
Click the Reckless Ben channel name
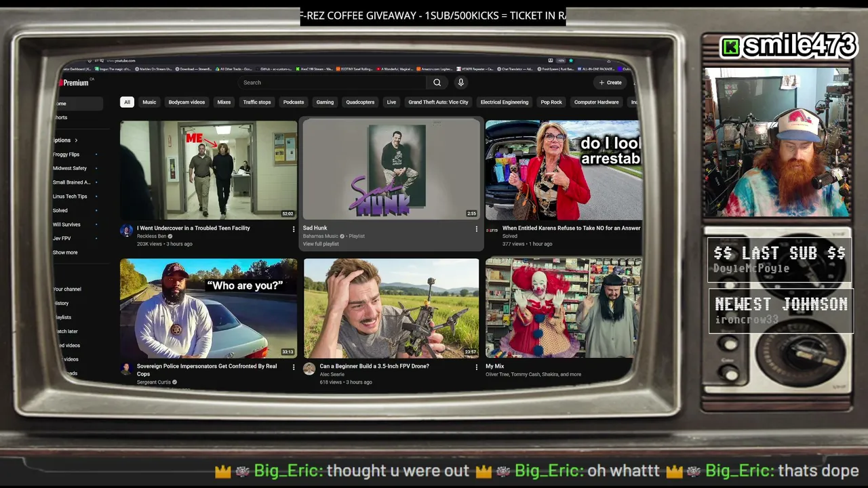(x=151, y=237)
